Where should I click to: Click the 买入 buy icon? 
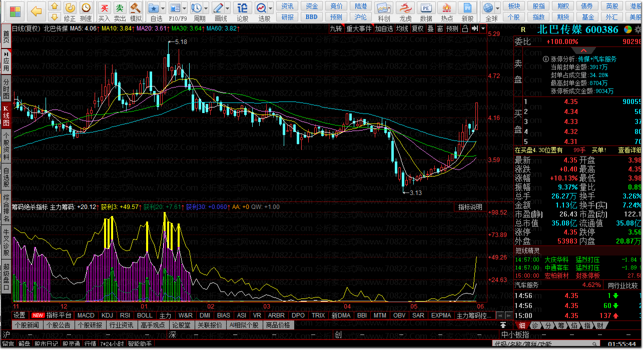(x=104, y=8)
